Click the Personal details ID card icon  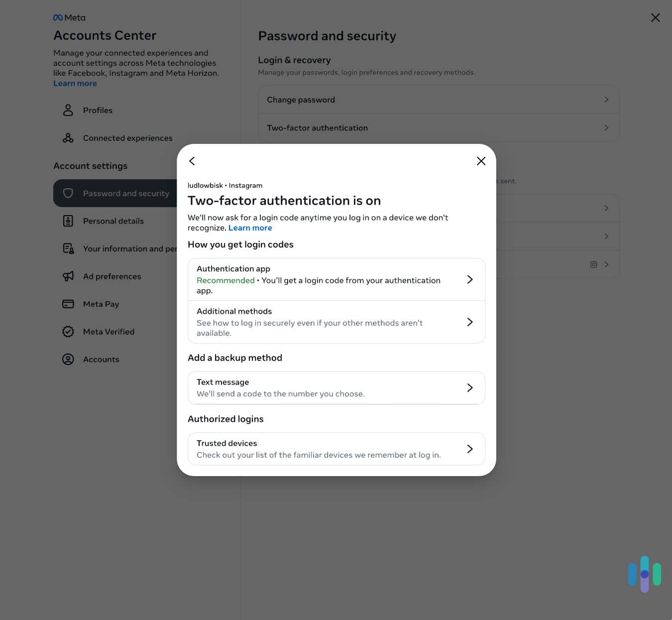point(68,221)
